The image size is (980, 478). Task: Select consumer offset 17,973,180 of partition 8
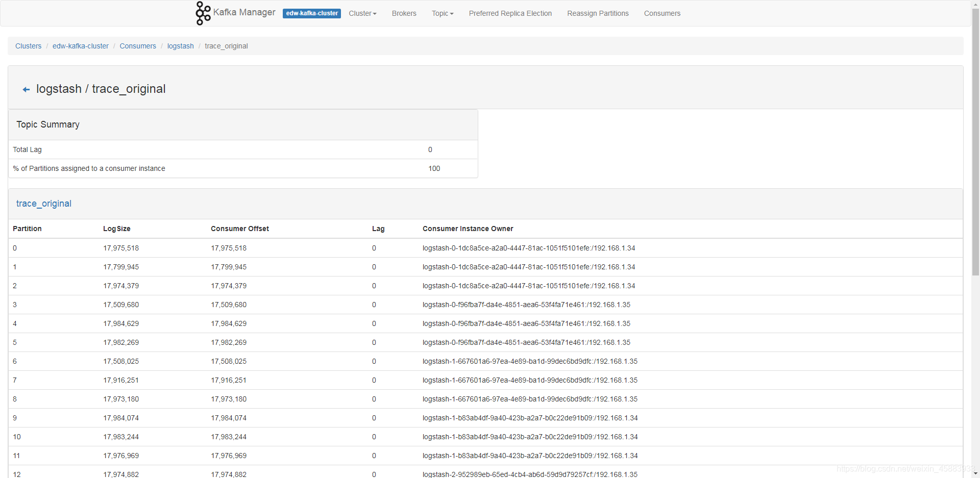tap(229, 399)
